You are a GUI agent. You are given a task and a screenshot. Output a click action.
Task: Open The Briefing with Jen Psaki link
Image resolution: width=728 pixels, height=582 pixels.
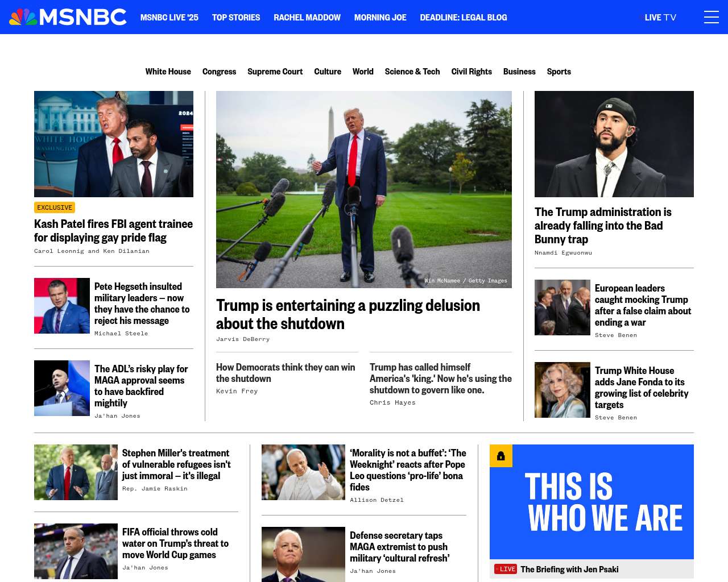pyautogui.click(x=569, y=569)
